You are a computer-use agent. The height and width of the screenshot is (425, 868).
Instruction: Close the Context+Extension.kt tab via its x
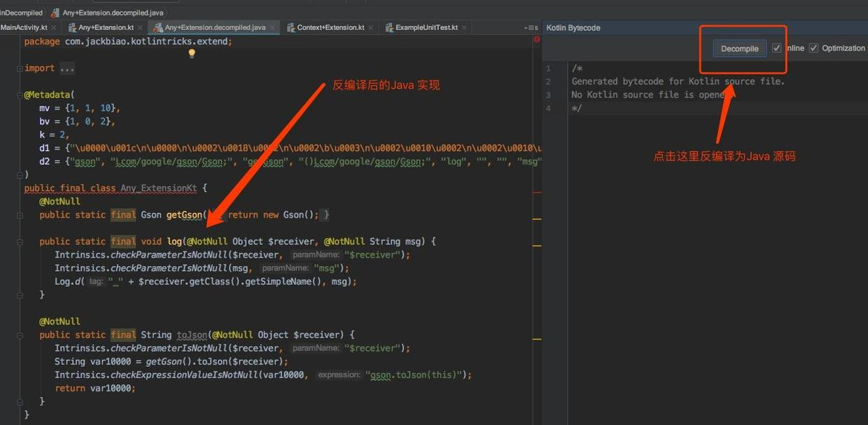coord(371,28)
